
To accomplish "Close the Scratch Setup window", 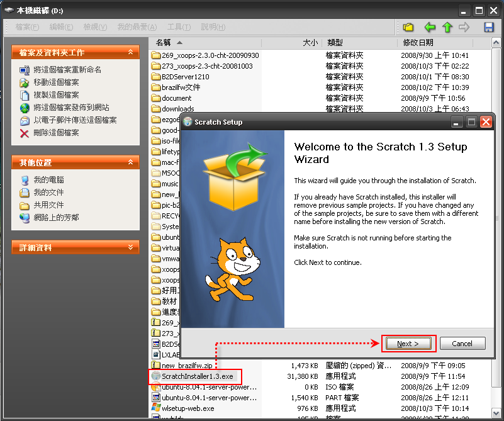I will (x=486, y=122).
